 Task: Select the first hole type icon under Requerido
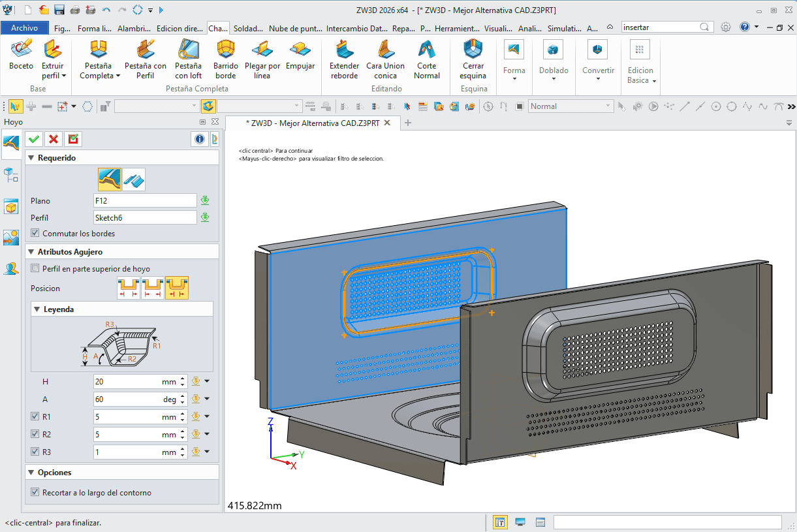pyautogui.click(x=110, y=179)
